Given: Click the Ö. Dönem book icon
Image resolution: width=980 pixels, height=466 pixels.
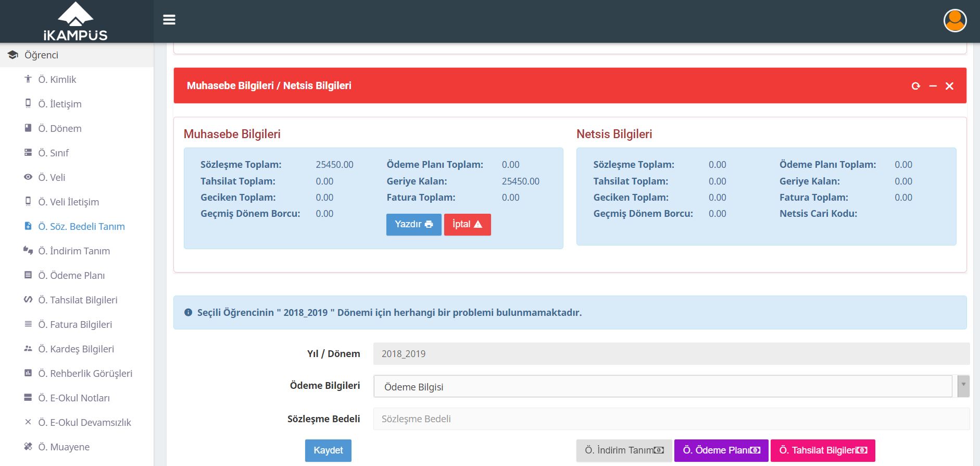Looking at the screenshot, I should tap(28, 128).
